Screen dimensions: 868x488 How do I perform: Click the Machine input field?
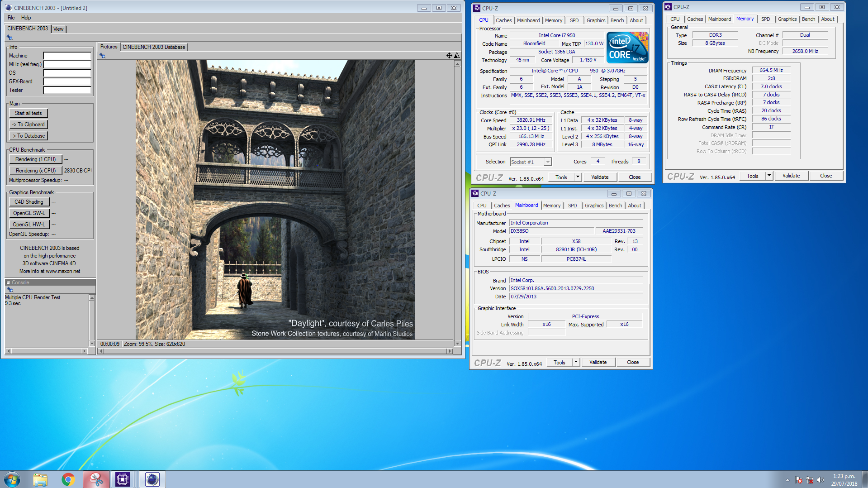[67, 56]
